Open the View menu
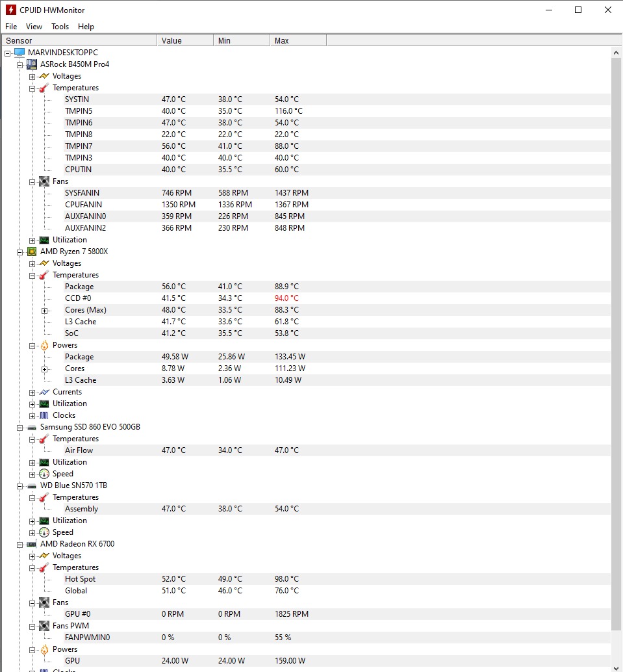The width and height of the screenshot is (623, 672). [x=34, y=27]
